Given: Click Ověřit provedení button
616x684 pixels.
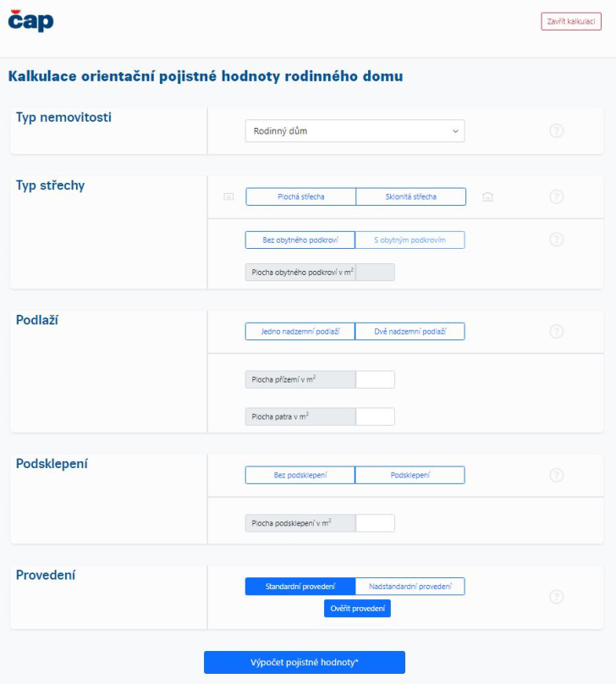Looking at the screenshot, I should click(357, 608).
